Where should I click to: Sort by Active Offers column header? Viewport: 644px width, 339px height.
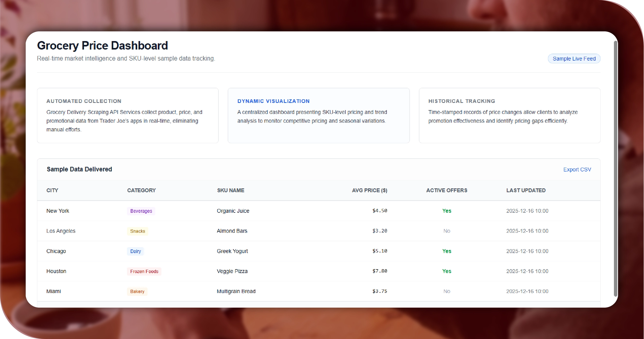(447, 190)
